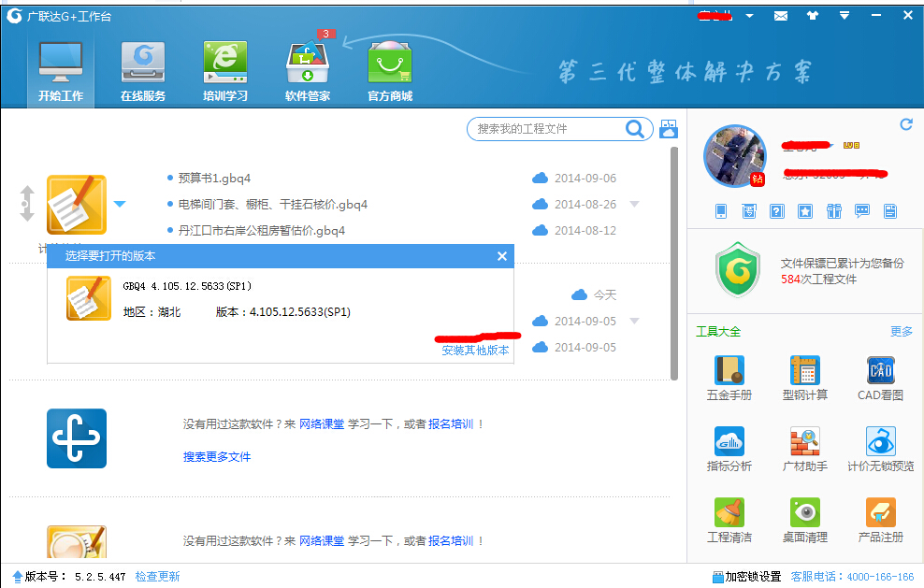Image resolution: width=924 pixels, height=588 pixels.
Task: Click the mail envelope icon in title bar
Action: point(781,16)
